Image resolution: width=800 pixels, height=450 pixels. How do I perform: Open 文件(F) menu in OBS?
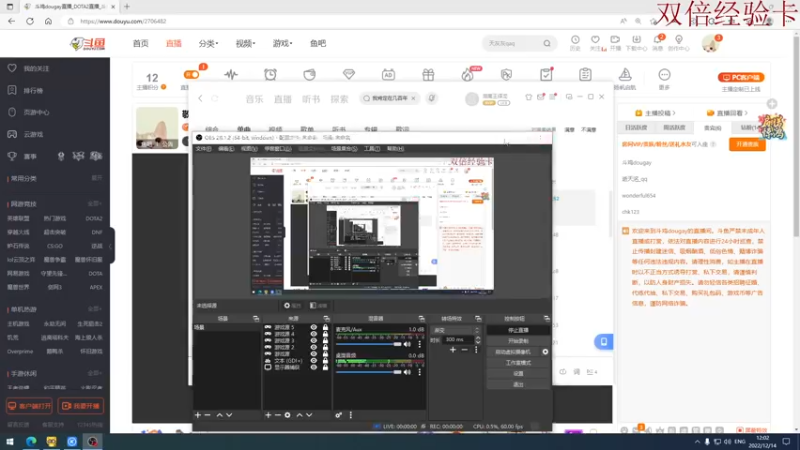pyautogui.click(x=203, y=148)
